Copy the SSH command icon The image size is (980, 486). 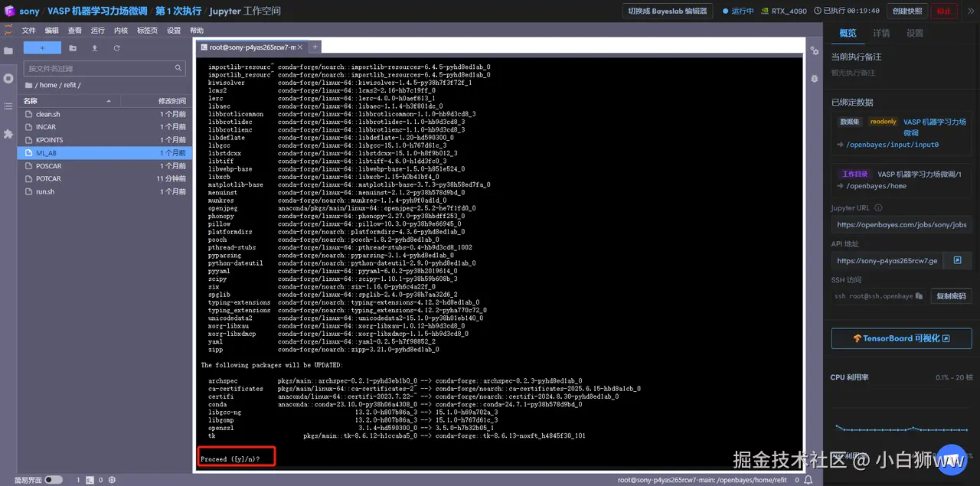(x=919, y=296)
